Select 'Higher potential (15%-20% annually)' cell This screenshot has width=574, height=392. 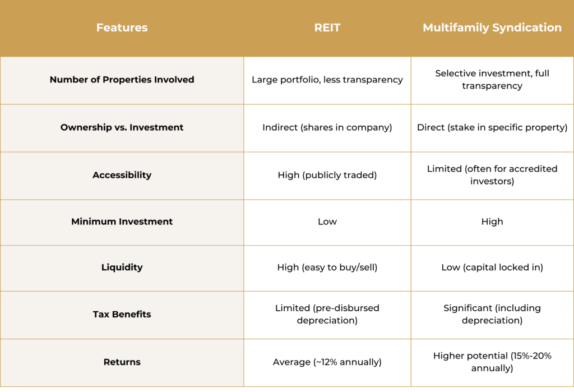click(492, 362)
